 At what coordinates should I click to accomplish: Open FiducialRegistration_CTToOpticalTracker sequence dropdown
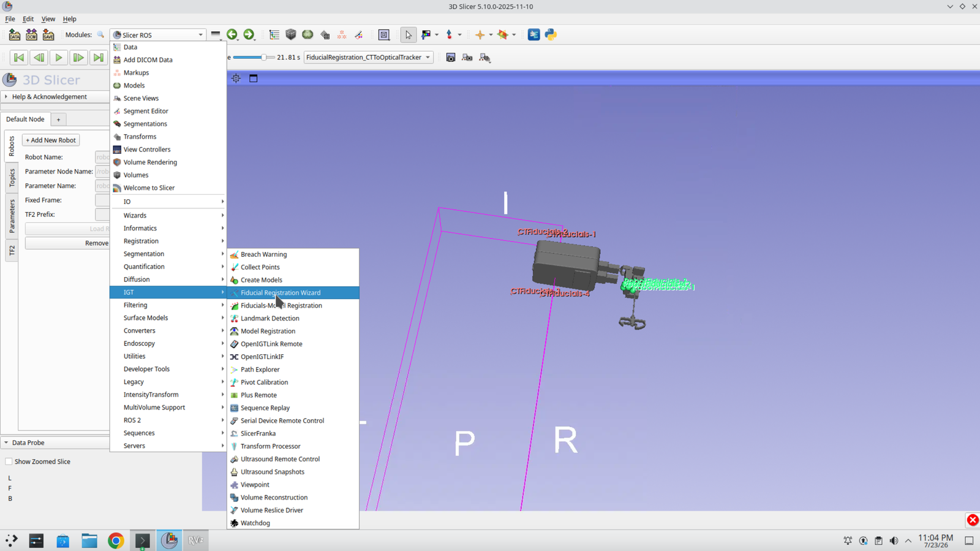(x=368, y=58)
